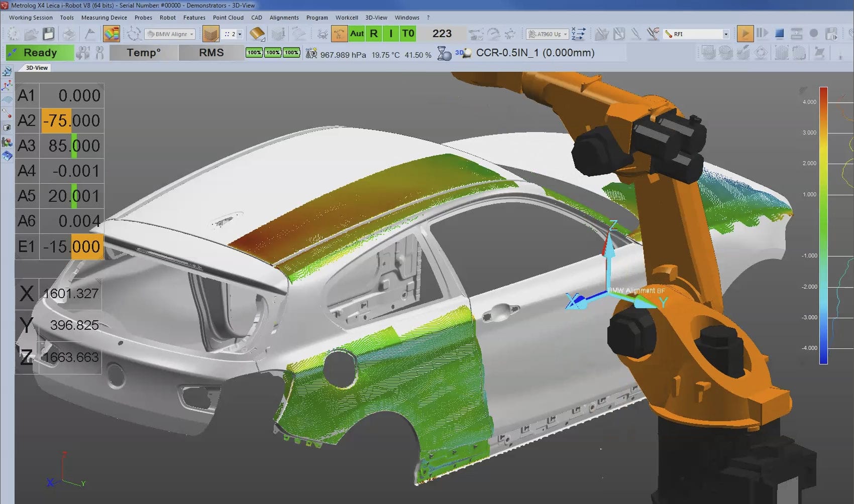Open the point cloud mesh display tool
Viewport: 854px width, 504px height.
point(211,34)
